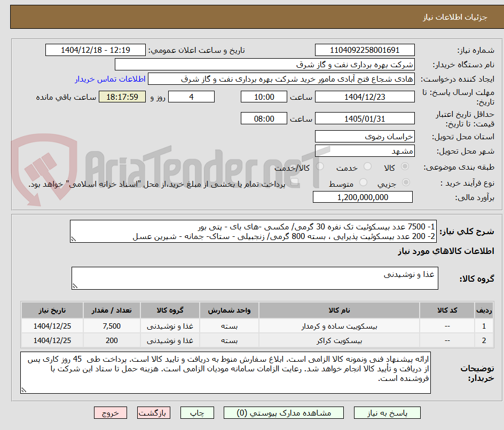
Task: Click the unit cell 'بسته' in row 2
Action: 229,341
